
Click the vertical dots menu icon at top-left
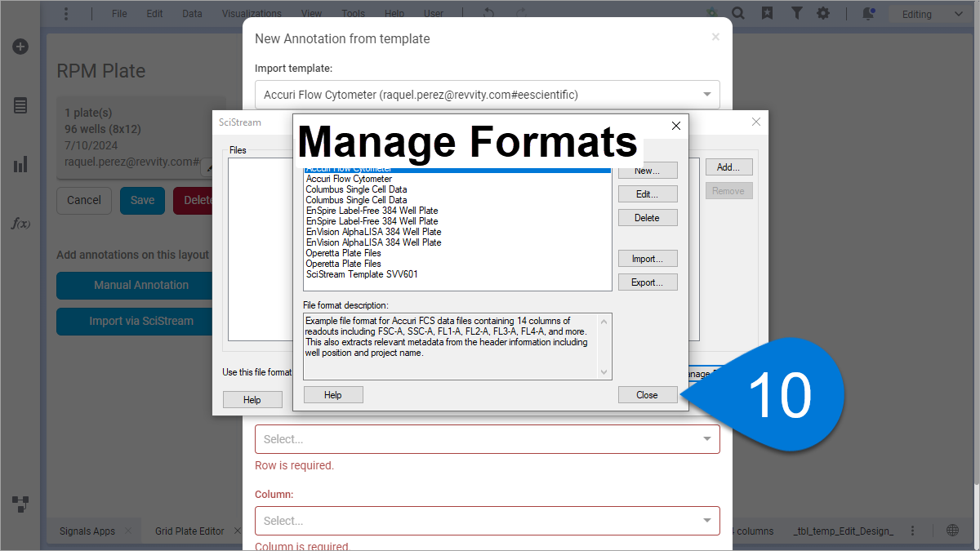(x=66, y=14)
